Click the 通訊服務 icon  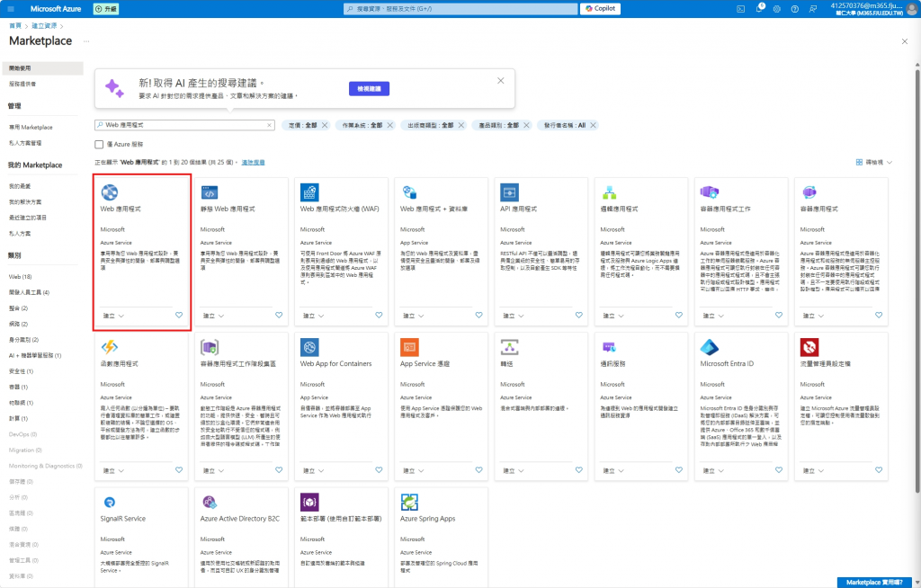[609, 347]
